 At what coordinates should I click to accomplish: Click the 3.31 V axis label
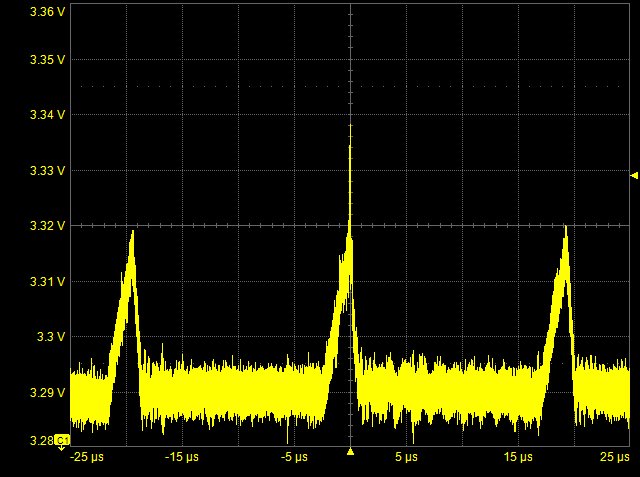click(x=48, y=282)
